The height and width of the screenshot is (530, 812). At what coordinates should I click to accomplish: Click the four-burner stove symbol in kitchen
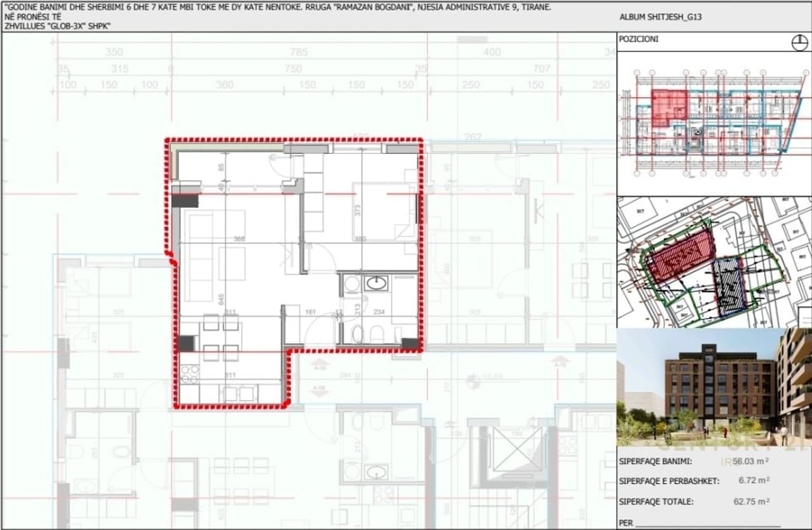189,375
